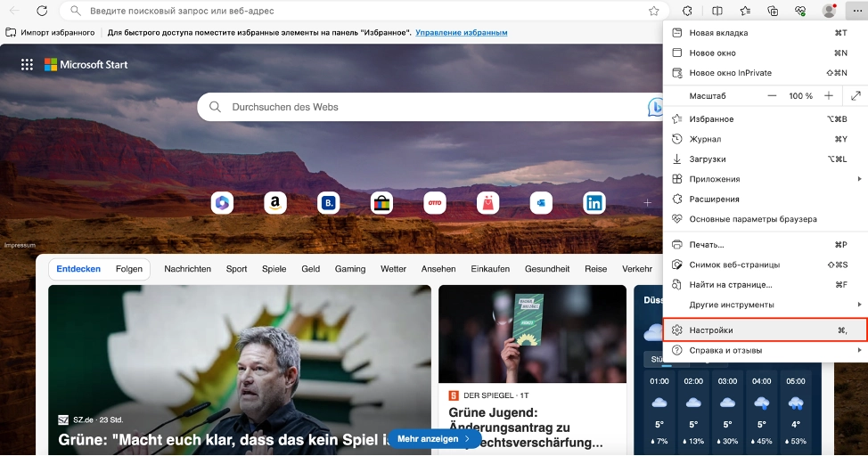Expand the Справка и отзывы submenu
Viewport: 868px width, 456px height.
(765, 350)
